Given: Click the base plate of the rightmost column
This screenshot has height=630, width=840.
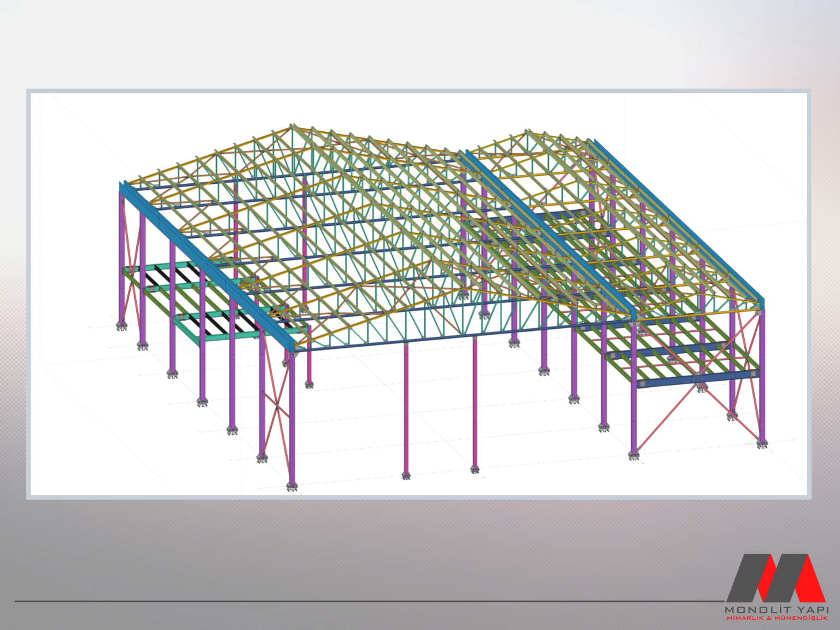Looking at the screenshot, I should click(x=761, y=444).
